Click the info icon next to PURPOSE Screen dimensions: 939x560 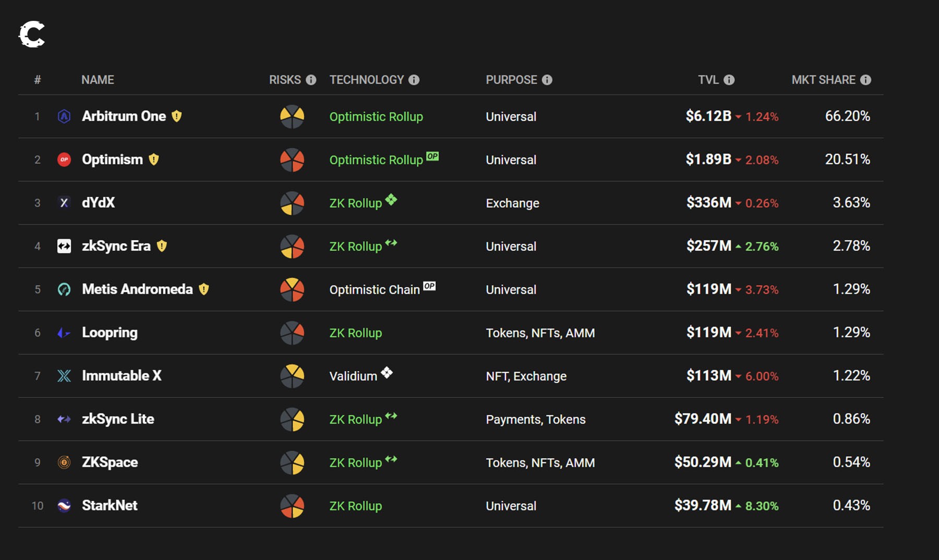tap(547, 80)
